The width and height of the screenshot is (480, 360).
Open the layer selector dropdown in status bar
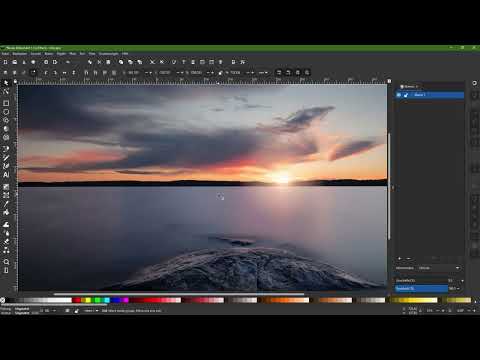(x=91, y=311)
